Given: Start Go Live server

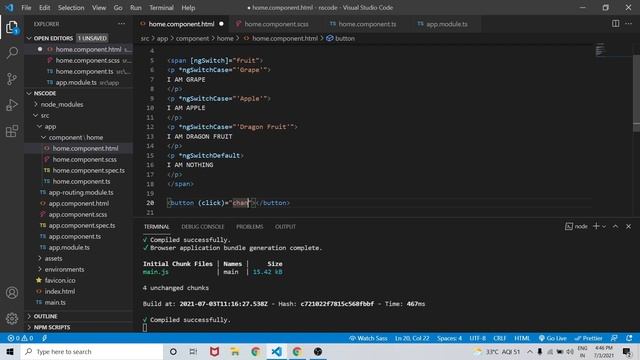Looking at the screenshot, I should pos(552,338).
